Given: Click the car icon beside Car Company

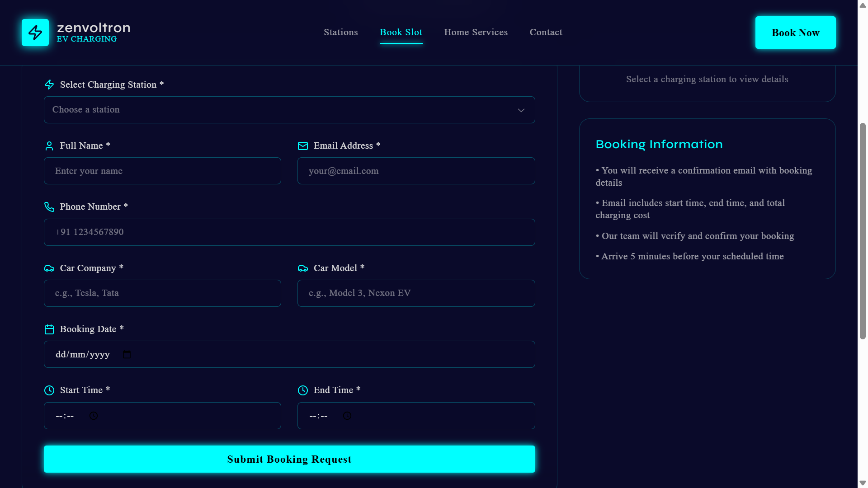Looking at the screenshot, I should pos(49,268).
